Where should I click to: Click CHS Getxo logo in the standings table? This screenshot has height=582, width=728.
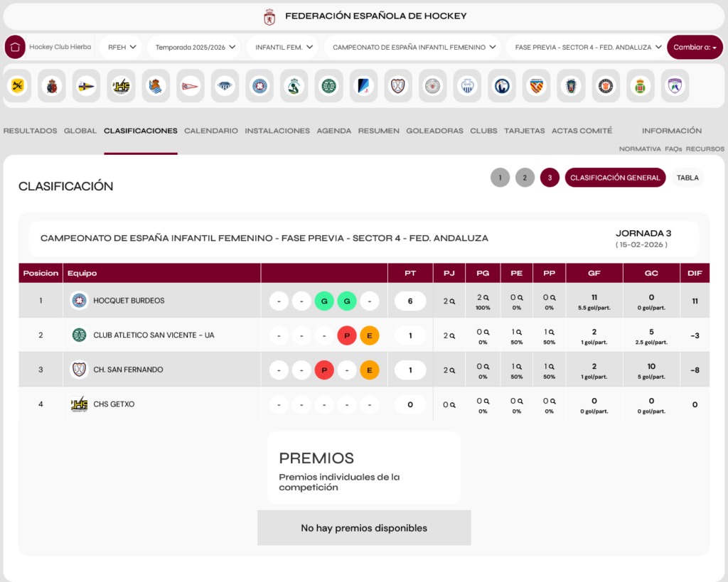coord(79,404)
